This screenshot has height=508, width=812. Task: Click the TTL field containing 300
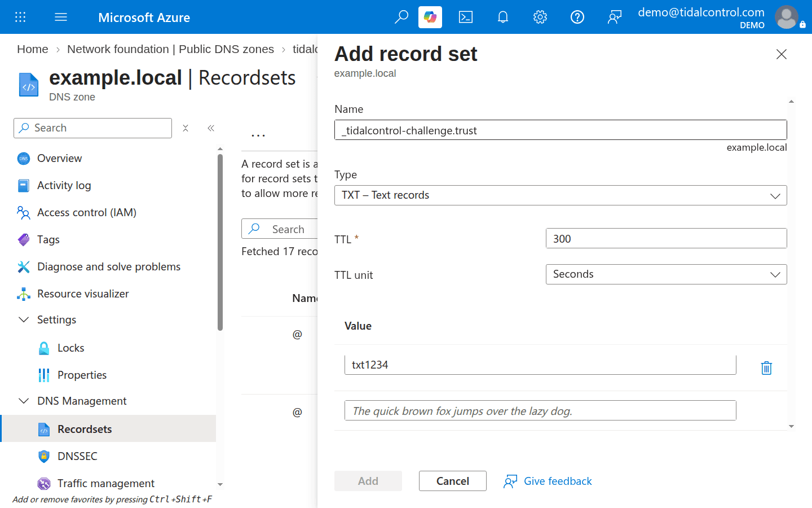click(666, 238)
